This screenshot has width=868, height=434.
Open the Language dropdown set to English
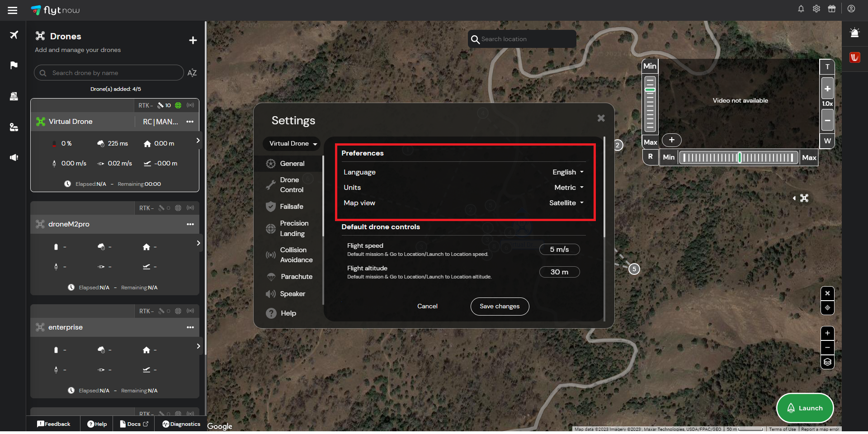(x=568, y=172)
